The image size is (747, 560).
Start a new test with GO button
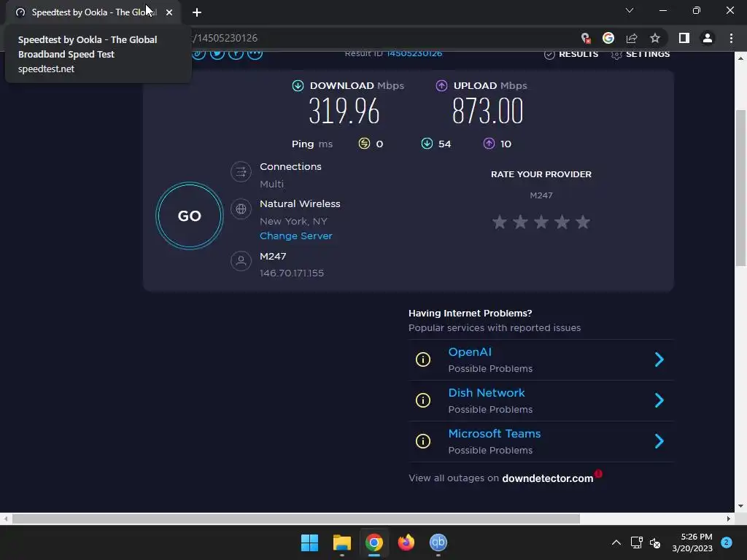tap(190, 216)
